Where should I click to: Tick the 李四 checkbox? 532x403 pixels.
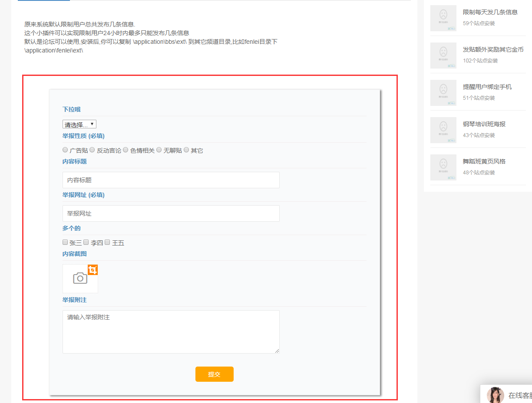[86, 242]
